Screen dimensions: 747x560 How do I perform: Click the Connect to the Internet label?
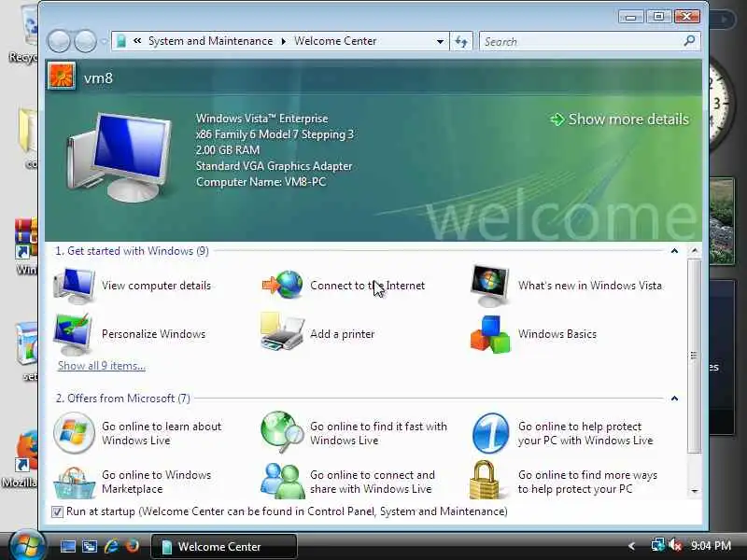coord(367,286)
